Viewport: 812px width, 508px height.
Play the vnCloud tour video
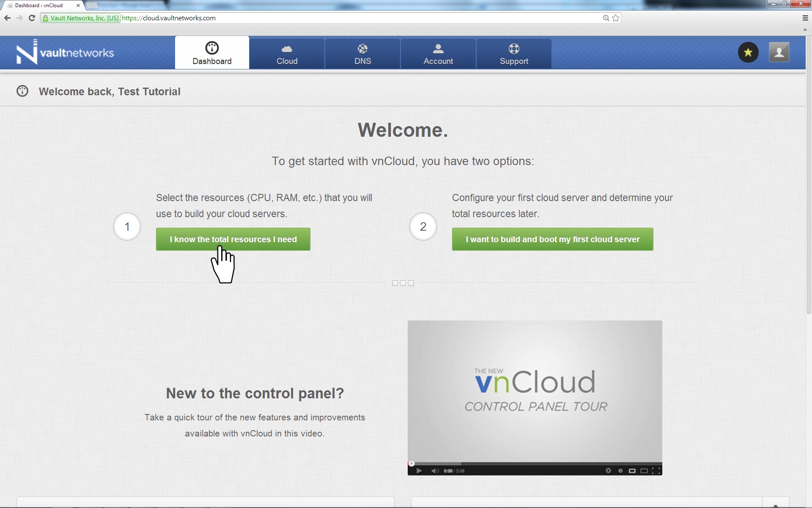tap(419, 471)
